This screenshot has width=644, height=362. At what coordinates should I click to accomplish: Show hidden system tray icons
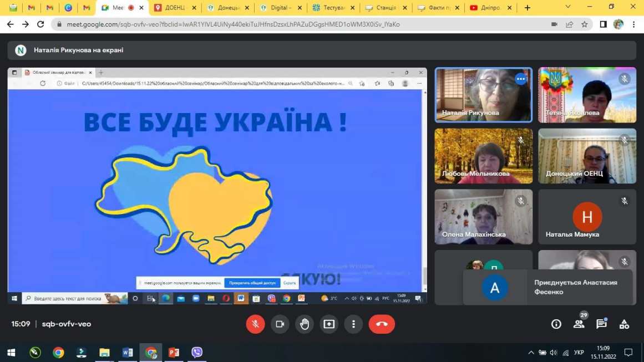pos(531,353)
